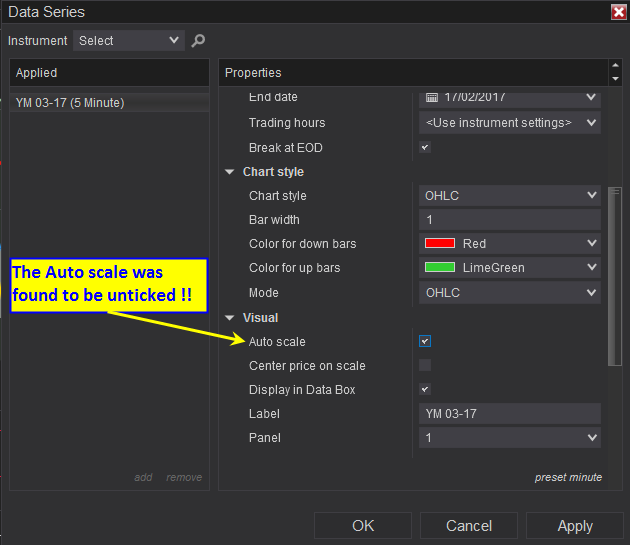Click the Color for up bars label

(295, 268)
